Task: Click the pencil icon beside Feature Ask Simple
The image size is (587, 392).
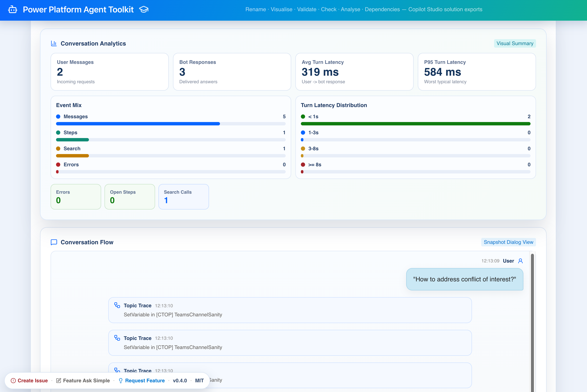Action: (x=59, y=380)
